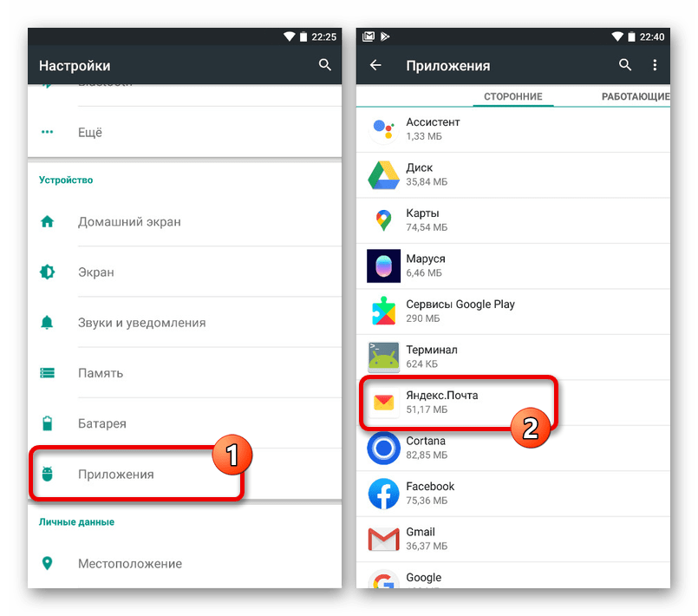Tap the Facebook app icon

(x=382, y=494)
